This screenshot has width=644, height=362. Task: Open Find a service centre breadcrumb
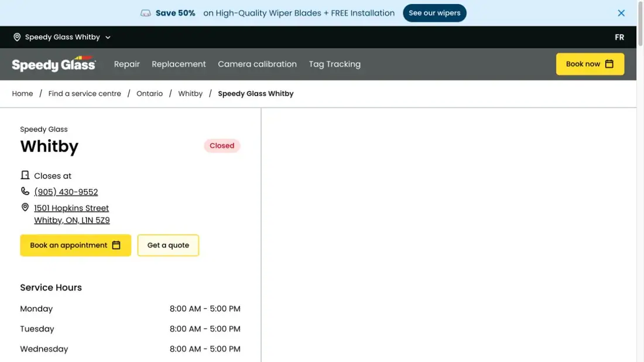pos(85,94)
